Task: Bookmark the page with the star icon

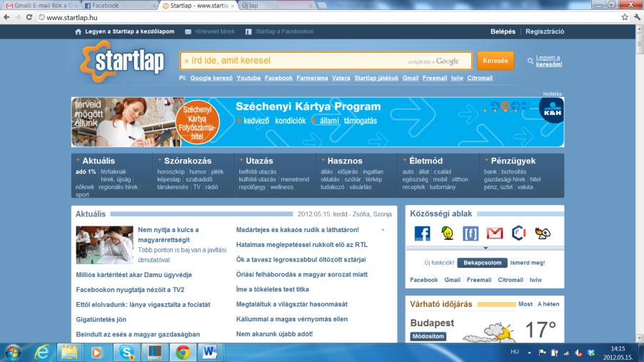Action: 625,17
